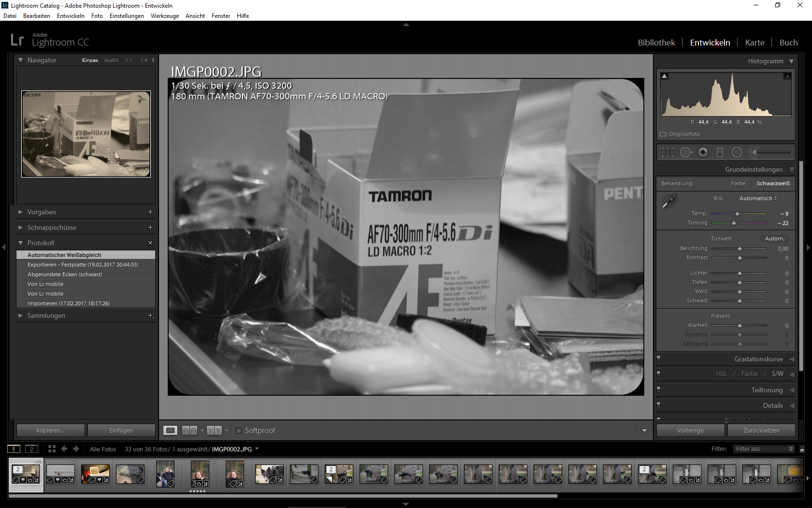
Task: Expand the Sammlungen panel
Action: (20, 315)
